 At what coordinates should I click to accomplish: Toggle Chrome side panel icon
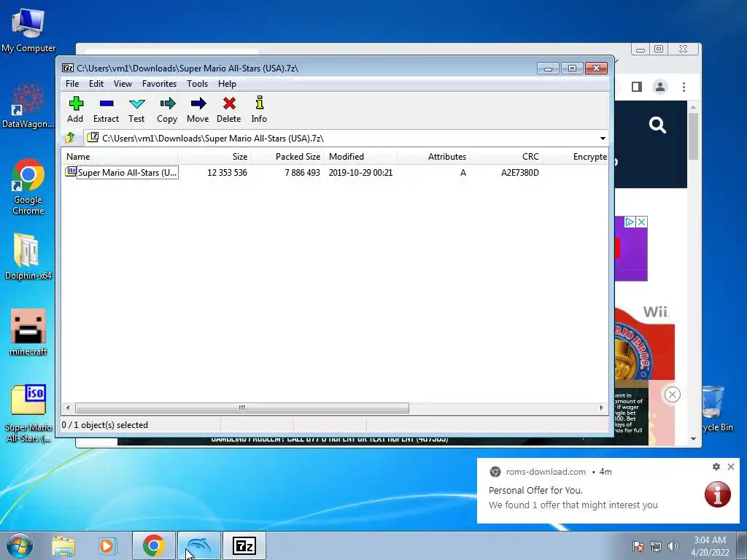pyautogui.click(x=637, y=87)
